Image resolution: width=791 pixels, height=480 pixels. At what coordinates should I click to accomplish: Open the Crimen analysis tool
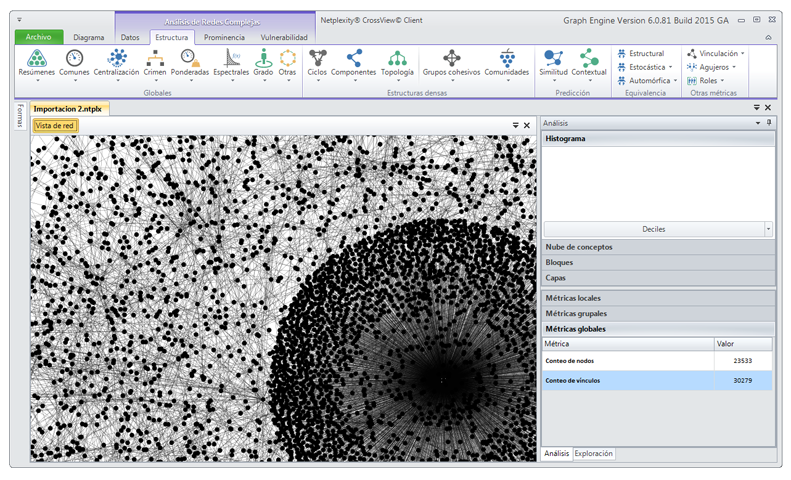[155, 65]
